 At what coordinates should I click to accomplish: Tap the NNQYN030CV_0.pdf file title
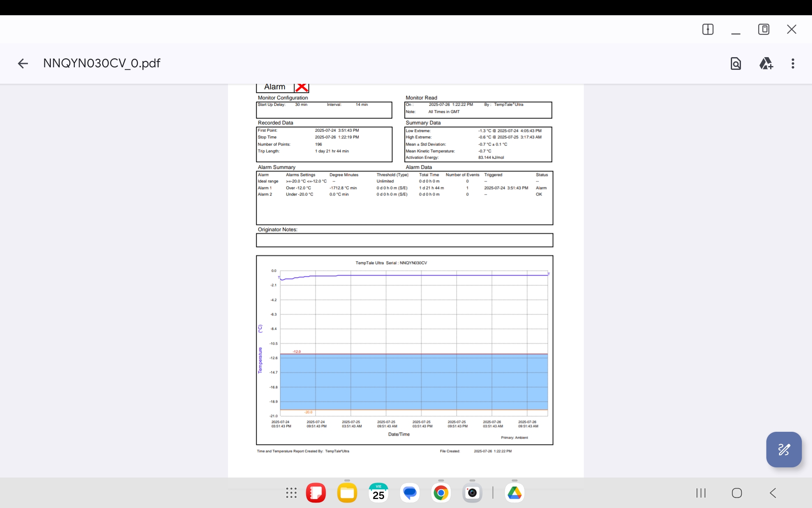[x=101, y=63]
